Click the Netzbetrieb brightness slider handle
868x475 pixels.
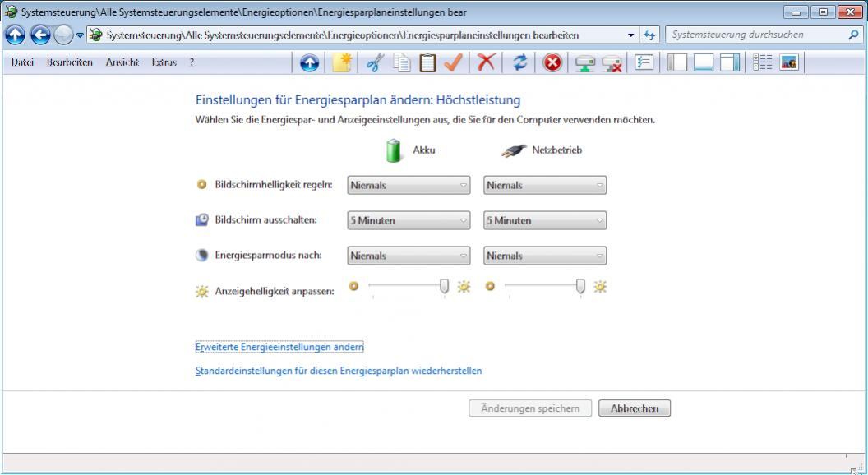[x=580, y=286]
